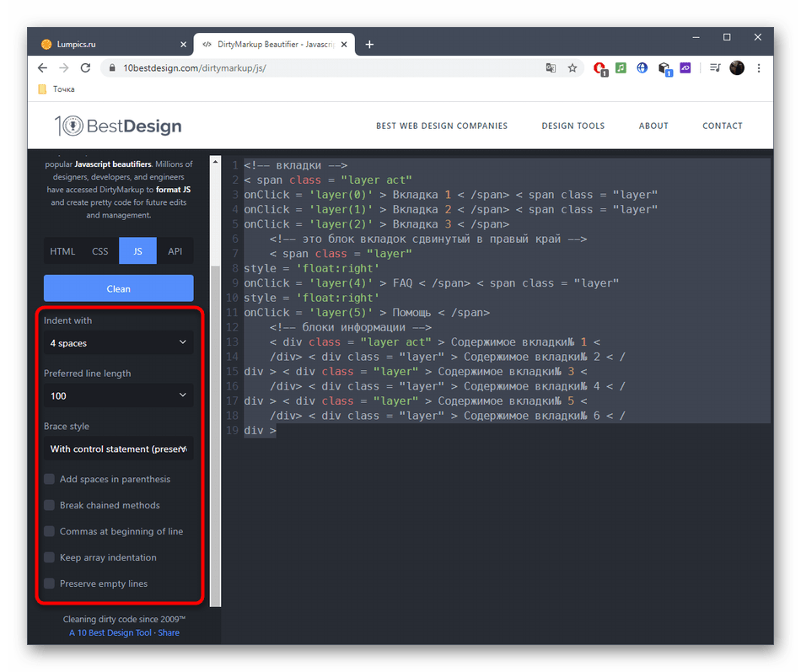Click the green music note extension icon
The image size is (801, 672).
621,68
